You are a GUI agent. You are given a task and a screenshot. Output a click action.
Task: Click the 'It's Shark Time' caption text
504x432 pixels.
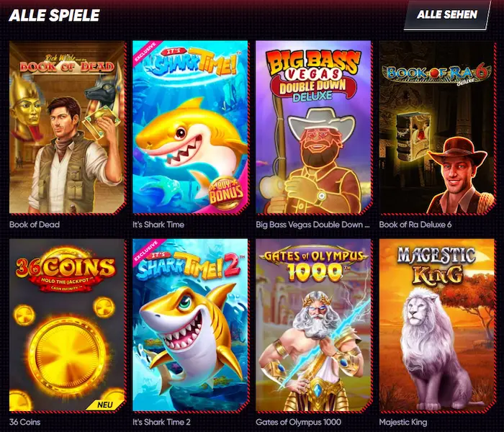(158, 225)
